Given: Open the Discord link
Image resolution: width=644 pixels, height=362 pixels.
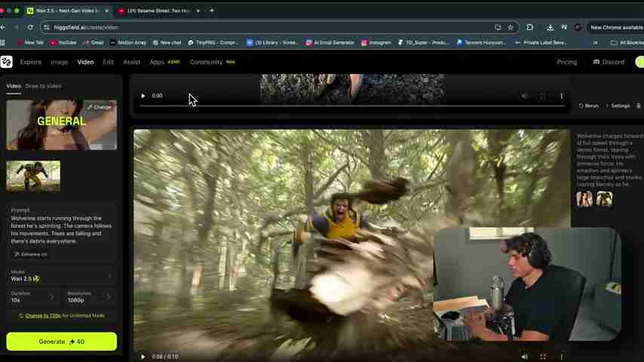Looking at the screenshot, I should pos(609,62).
